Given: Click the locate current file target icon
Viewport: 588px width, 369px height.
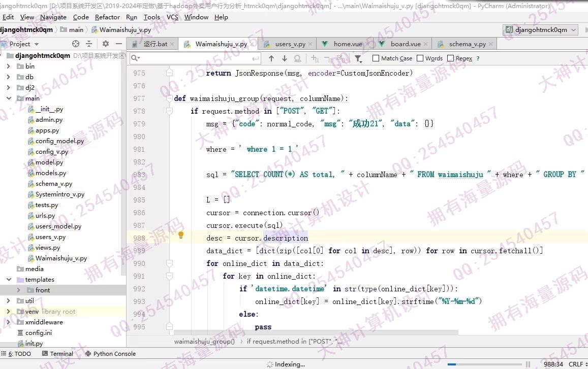Looking at the screenshot, I should tap(76, 44).
